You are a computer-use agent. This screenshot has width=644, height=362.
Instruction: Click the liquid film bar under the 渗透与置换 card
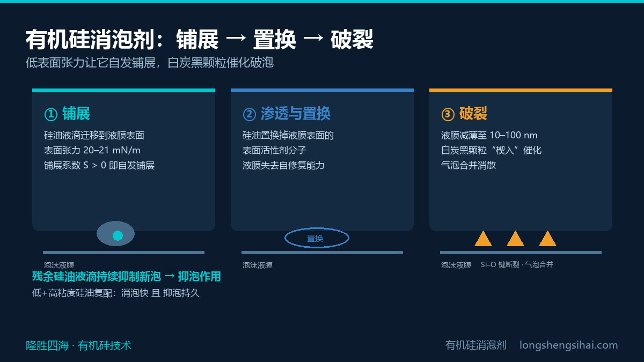[x=322, y=253]
